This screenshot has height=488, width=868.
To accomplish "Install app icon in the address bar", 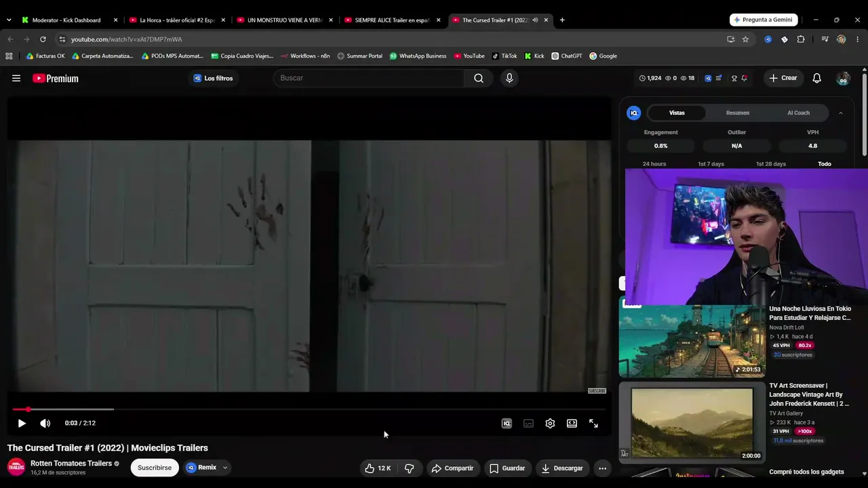I will tap(730, 39).
